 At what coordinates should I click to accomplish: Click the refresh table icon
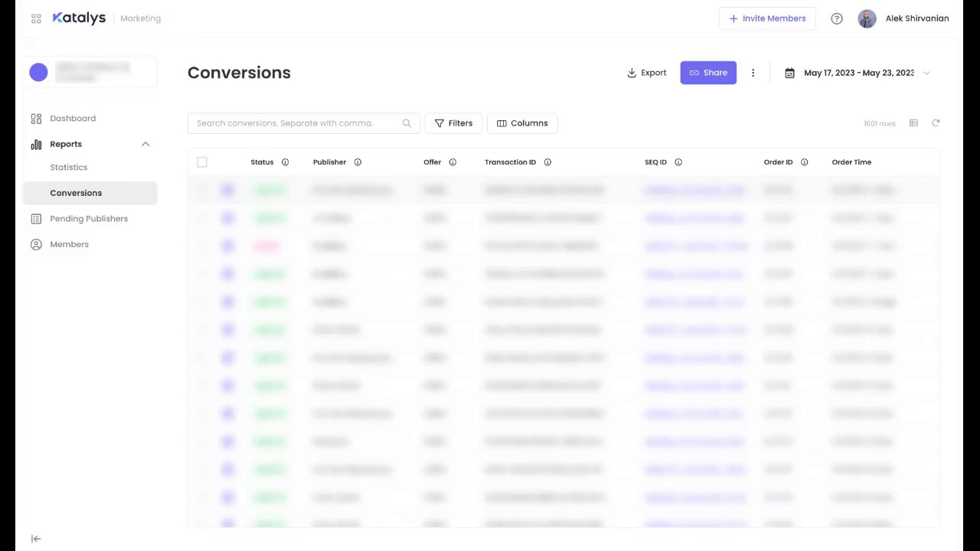[x=936, y=123]
